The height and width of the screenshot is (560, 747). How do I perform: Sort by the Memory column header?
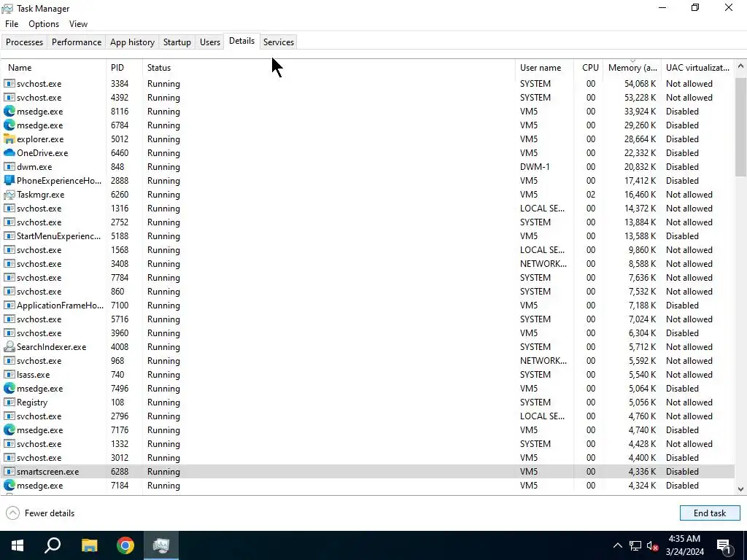(x=632, y=68)
